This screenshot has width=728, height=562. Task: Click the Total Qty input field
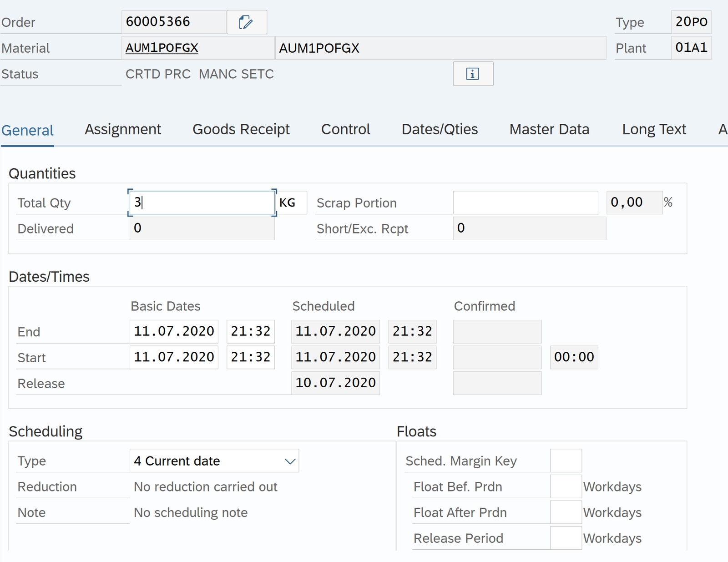(x=202, y=203)
